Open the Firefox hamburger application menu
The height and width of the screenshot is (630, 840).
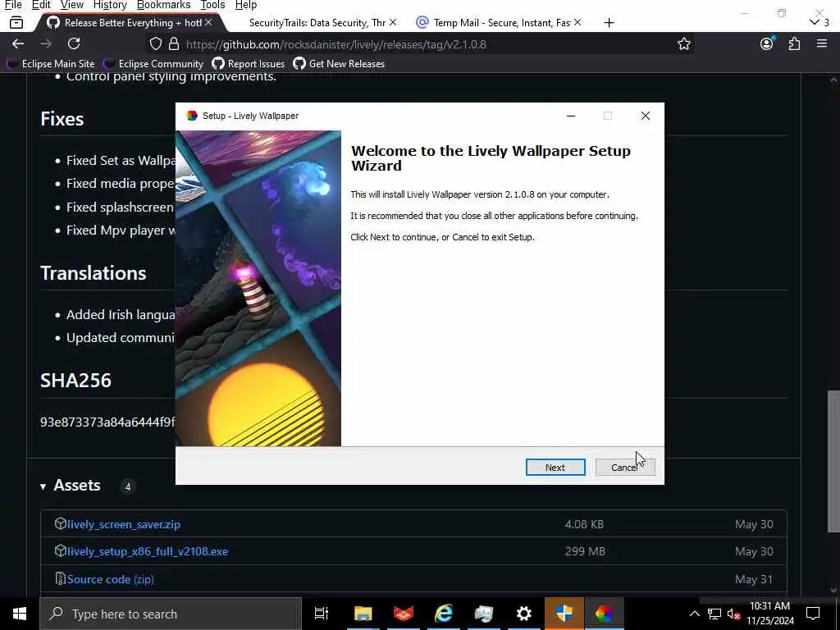pos(822,44)
